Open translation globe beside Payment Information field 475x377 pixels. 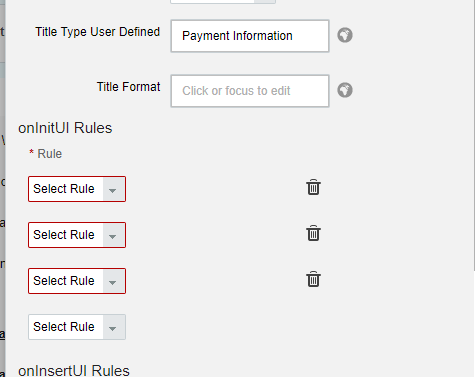[x=345, y=35]
